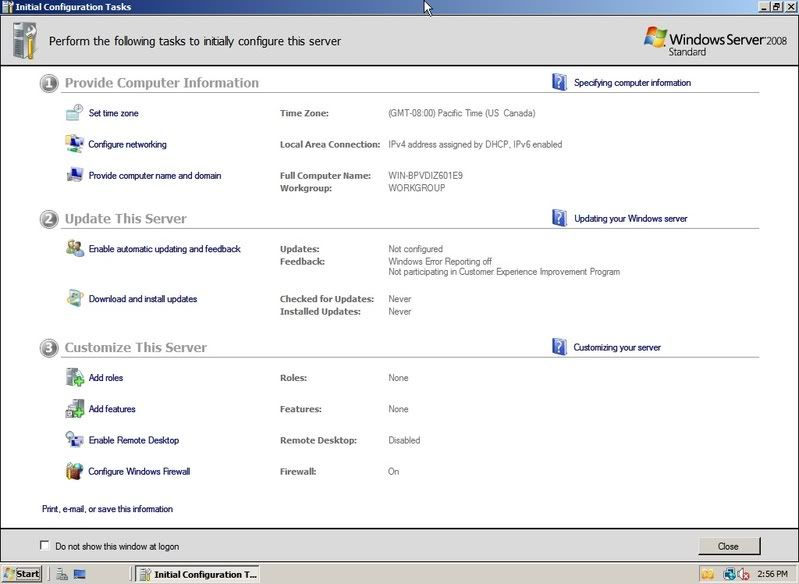Viewport: 799px width, 584px height.
Task: Restore down the Initial Configuration Tasks window
Action: (776, 7)
